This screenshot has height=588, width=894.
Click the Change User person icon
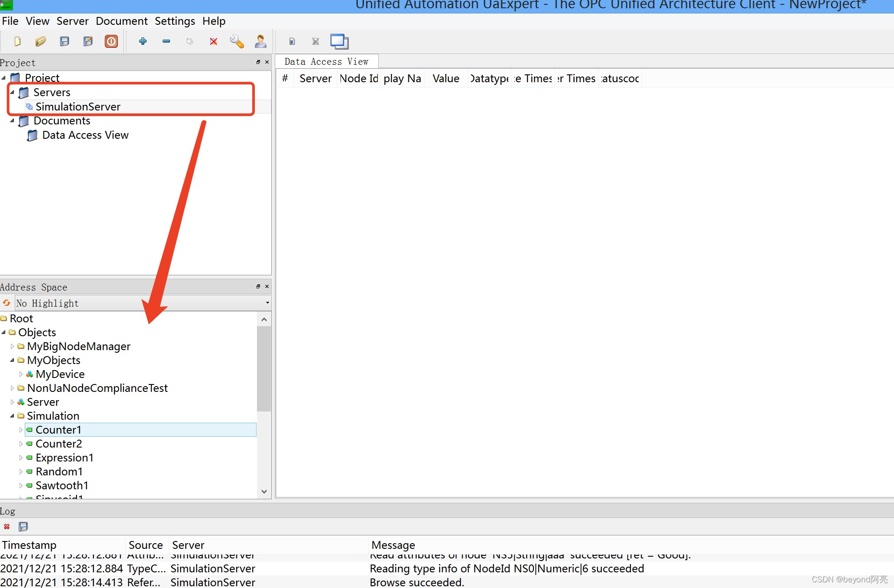pos(260,41)
